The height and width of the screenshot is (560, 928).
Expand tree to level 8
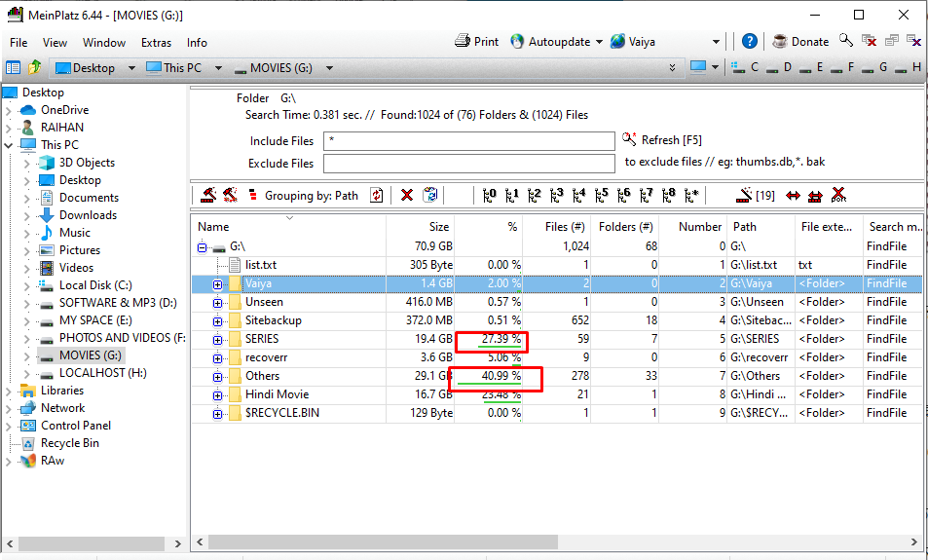click(668, 195)
